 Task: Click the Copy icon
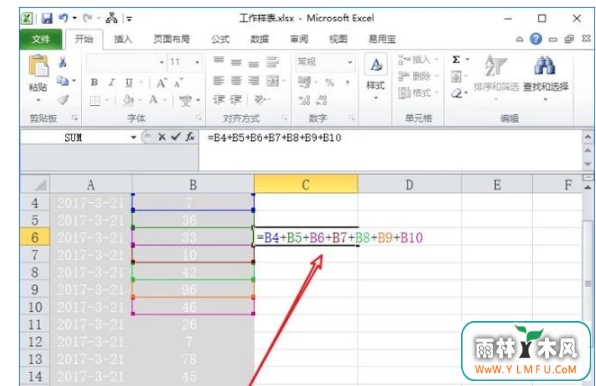click(x=63, y=81)
